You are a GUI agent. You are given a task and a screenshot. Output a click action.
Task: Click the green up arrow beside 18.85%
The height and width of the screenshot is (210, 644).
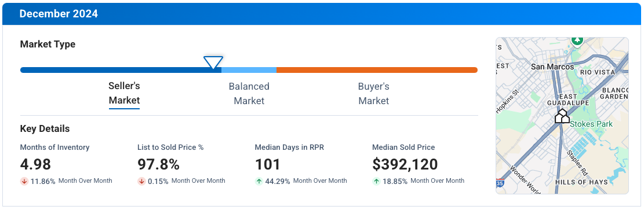pos(376,181)
